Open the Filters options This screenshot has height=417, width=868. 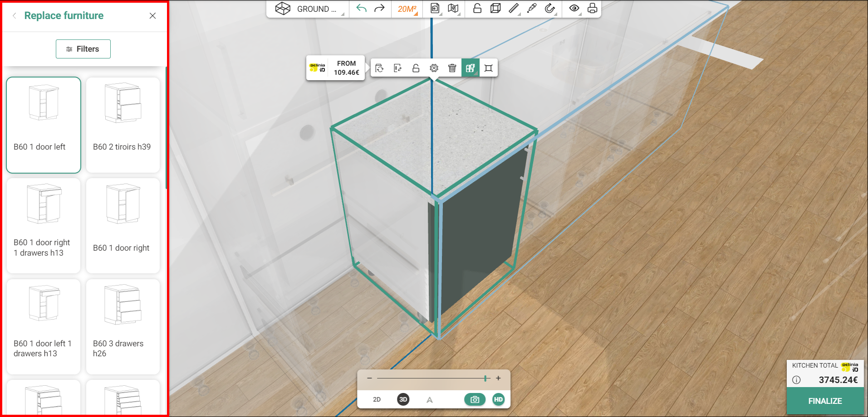click(x=83, y=49)
